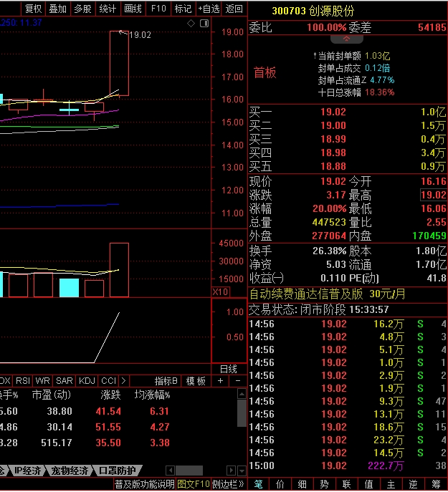Open 图文F10 link
The image size is (448, 492).
(194, 484)
